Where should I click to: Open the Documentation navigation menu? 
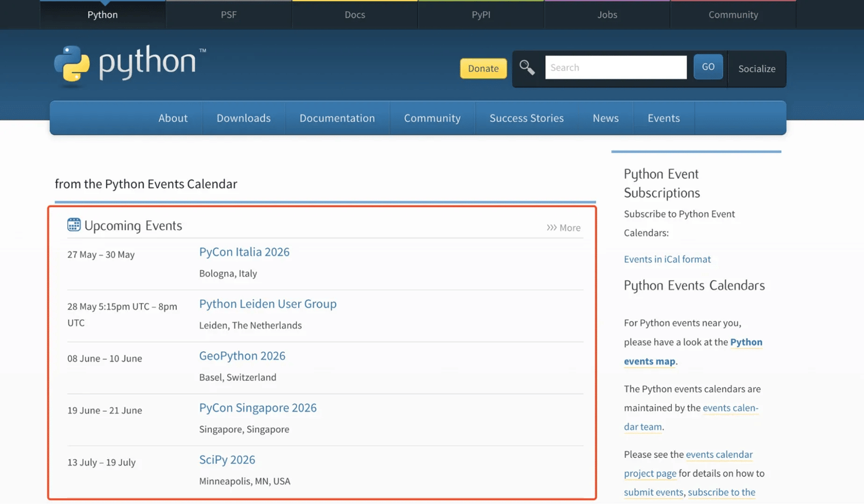tap(337, 118)
